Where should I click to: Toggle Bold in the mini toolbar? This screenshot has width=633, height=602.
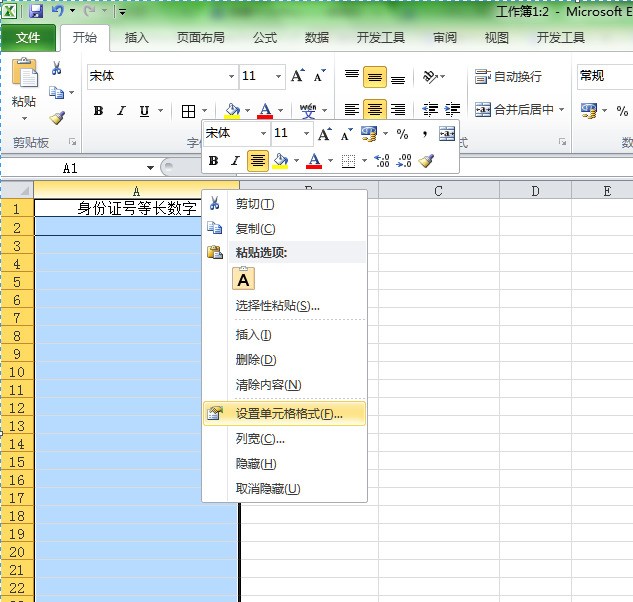pyautogui.click(x=214, y=161)
